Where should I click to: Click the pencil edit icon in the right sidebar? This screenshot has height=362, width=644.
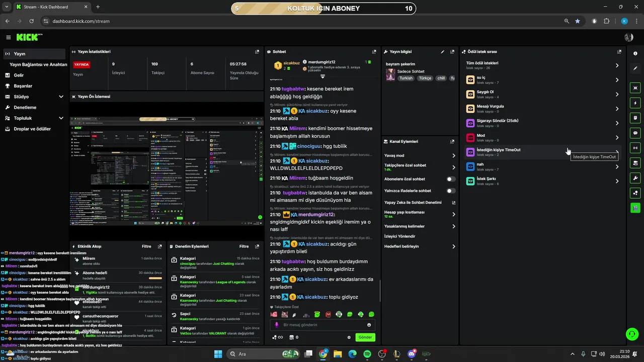pos(635,68)
